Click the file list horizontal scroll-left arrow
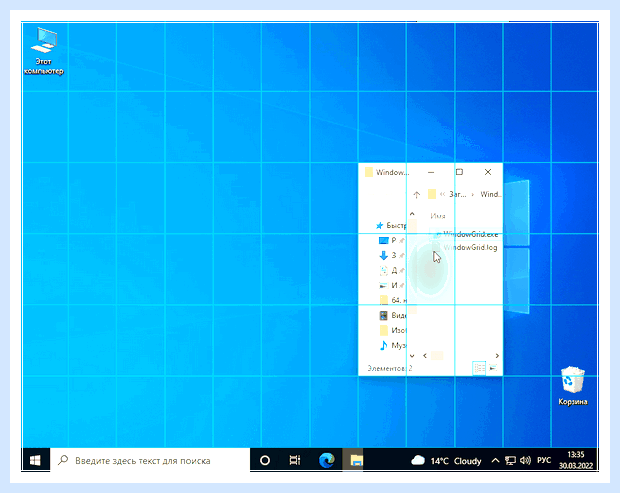620x493 pixels. point(425,356)
